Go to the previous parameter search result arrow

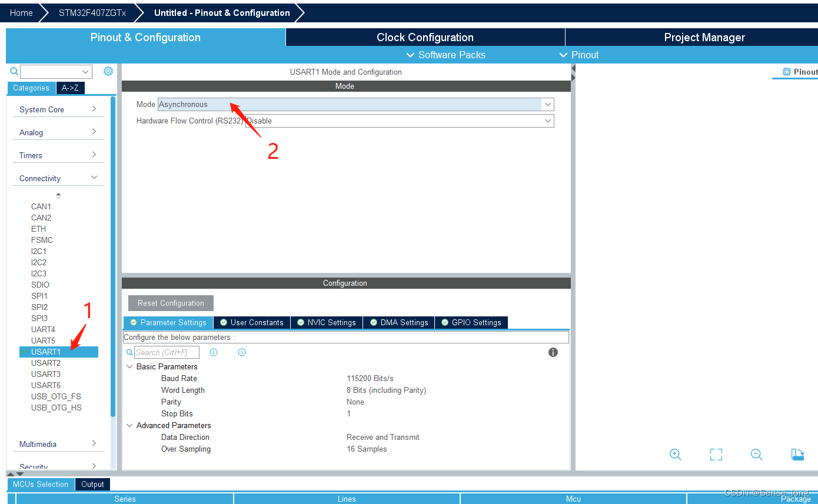pos(214,352)
